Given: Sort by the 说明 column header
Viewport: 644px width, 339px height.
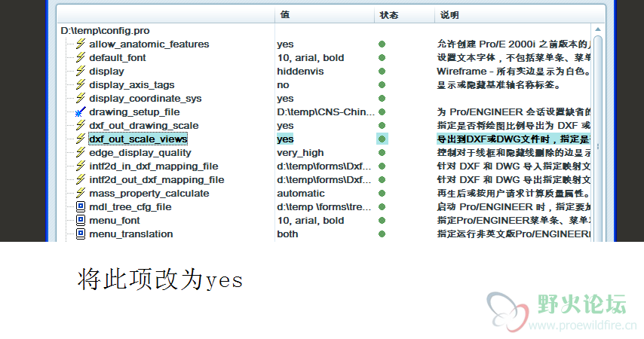Looking at the screenshot, I should tap(520, 15).
